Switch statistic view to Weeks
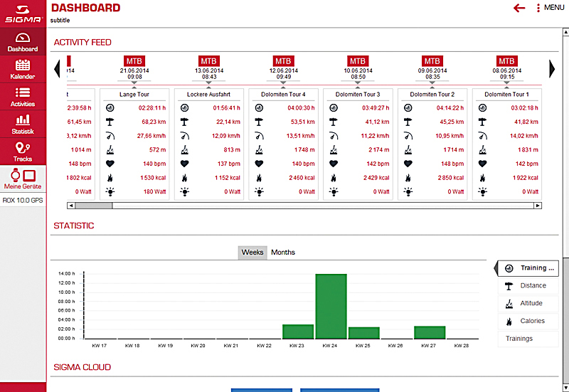This screenshot has height=392, width=569. [x=252, y=253]
